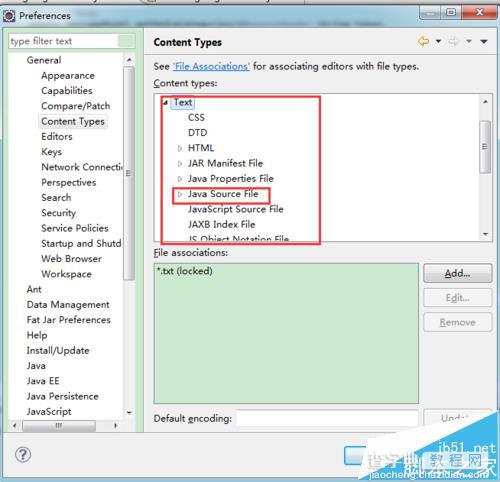The width and height of the screenshot is (500, 482).
Task: Select Editors preference page
Action: tap(57, 137)
